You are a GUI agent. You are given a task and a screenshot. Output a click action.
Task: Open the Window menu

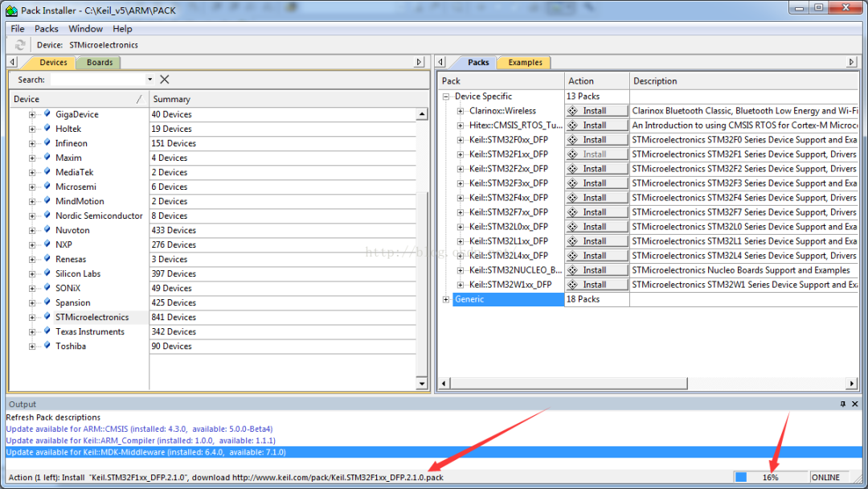pos(85,29)
